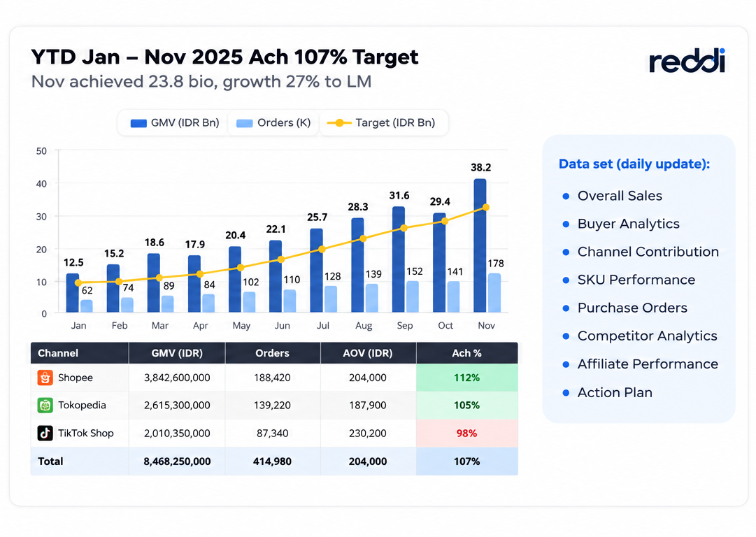Viewport: 756px width, 537px height.
Task: Click Shopee GMV 3,842,600,000
Action: pos(177,378)
